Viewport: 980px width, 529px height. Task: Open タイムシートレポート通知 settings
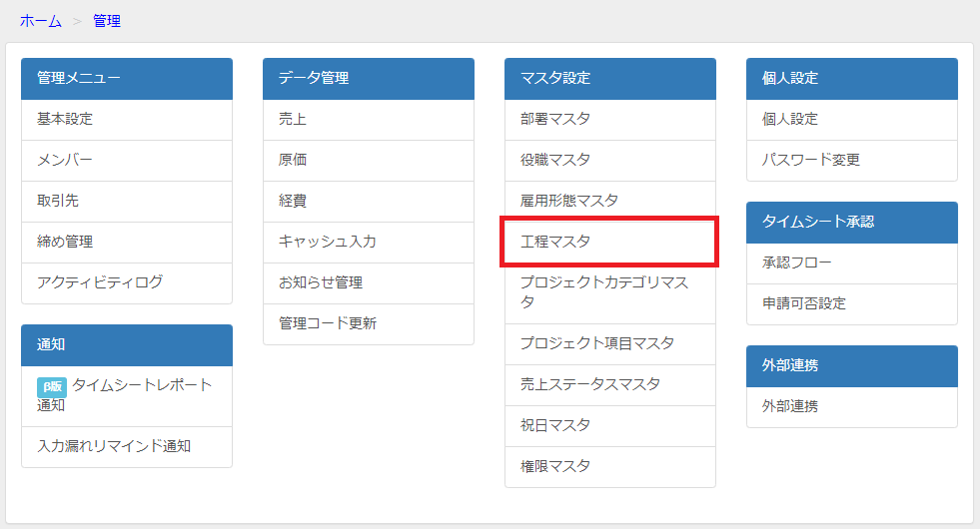[127, 396]
